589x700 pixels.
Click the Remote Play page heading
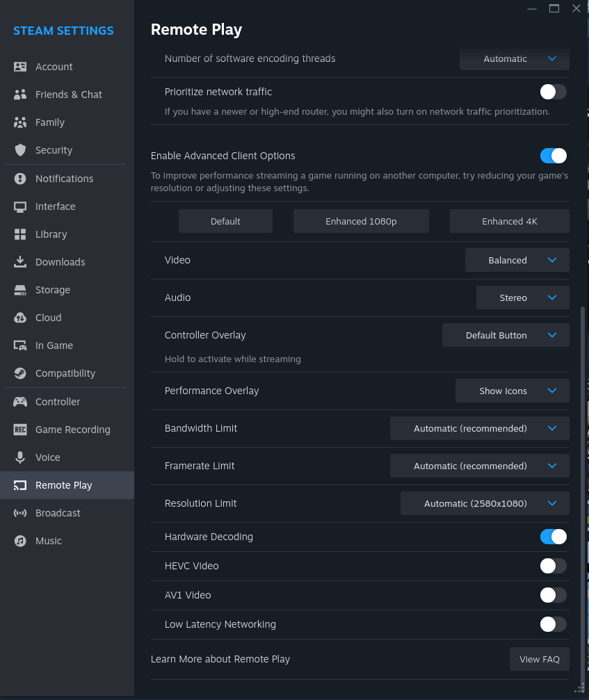[197, 30]
